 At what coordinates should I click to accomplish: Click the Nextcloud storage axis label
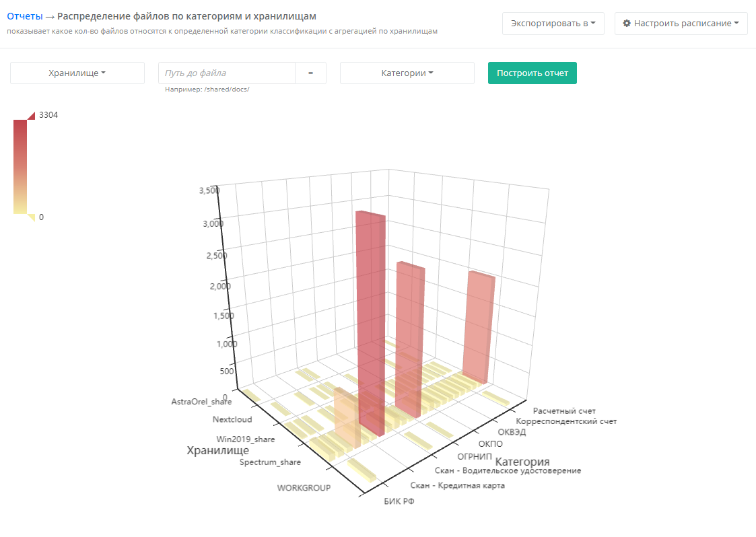tap(232, 419)
